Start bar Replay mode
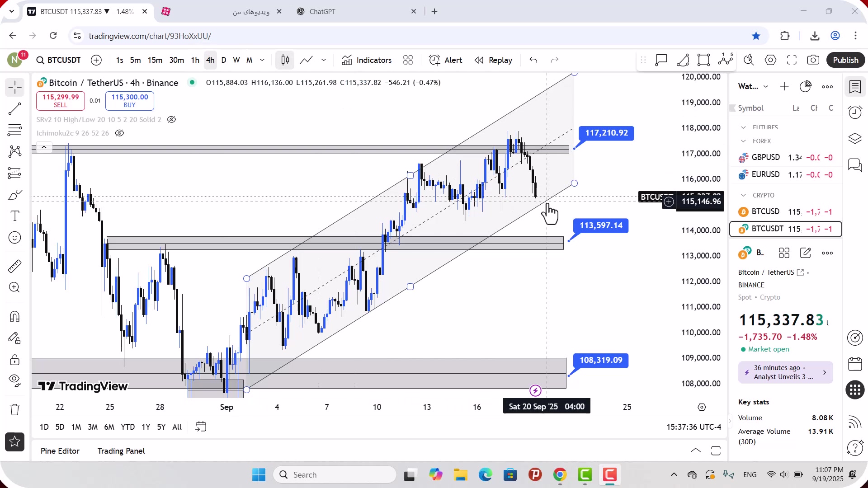 point(493,60)
